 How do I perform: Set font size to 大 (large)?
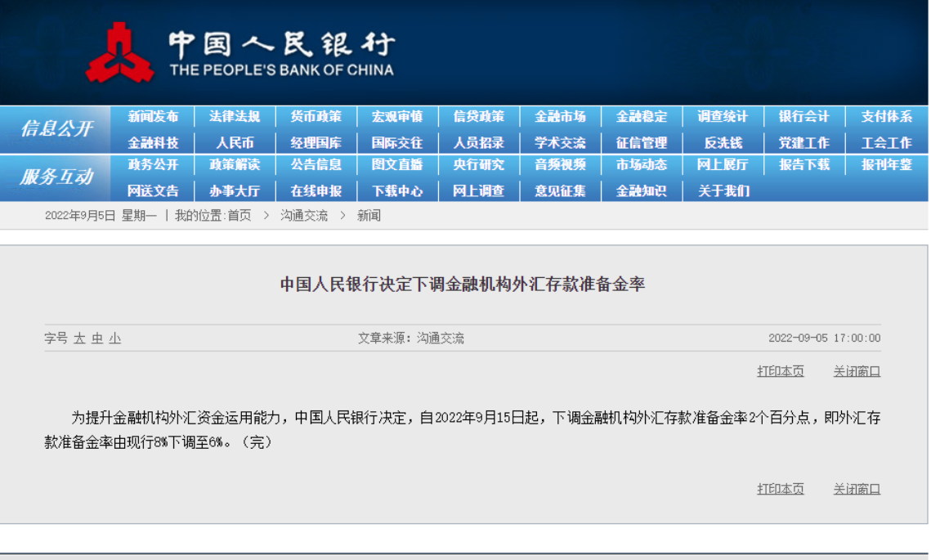point(79,338)
